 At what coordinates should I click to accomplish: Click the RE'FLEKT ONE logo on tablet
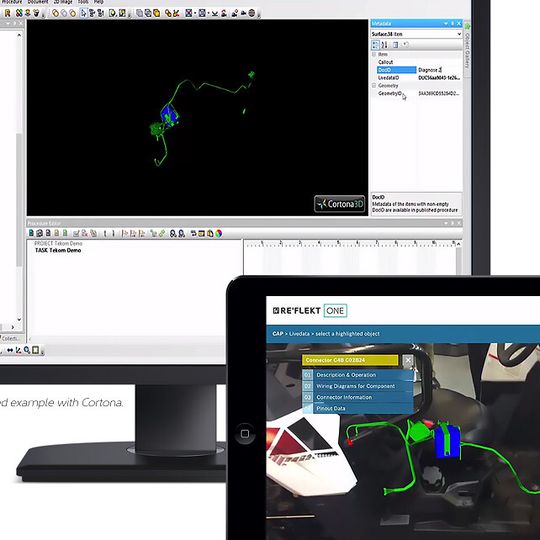click(310, 311)
